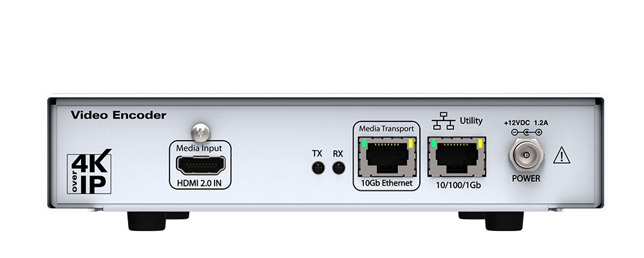Click the +12VDC 1.2A rating text
The width and height of the screenshot is (644, 258).
click(526, 123)
